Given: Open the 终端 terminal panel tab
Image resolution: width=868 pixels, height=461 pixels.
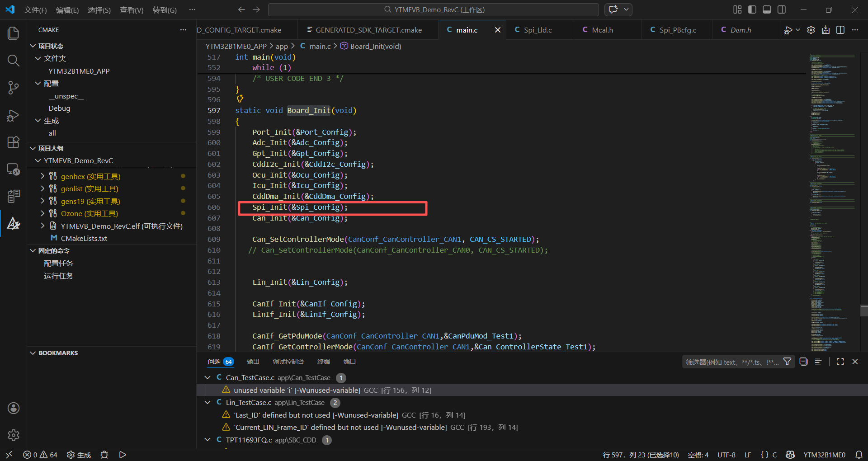Looking at the screenshot, I should click(x=323, y=362).
